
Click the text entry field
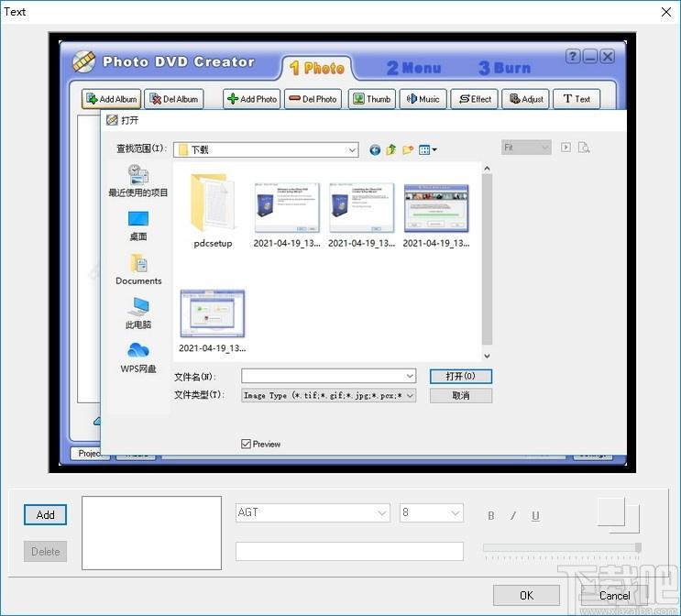coord(349,551)
